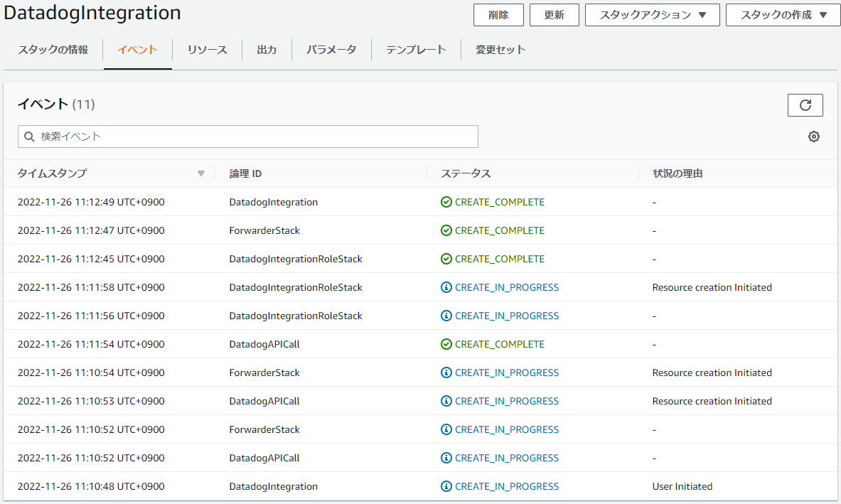The height and width of the screenshot is (504, 841).
Task: Switch to パラメータ tab
Action: point(331,50)
